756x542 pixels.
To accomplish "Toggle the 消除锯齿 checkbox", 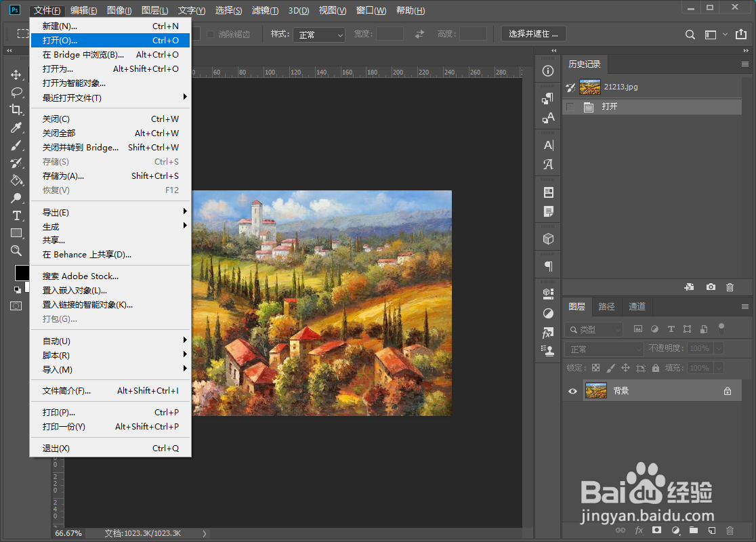I will [x=210, y=35].
